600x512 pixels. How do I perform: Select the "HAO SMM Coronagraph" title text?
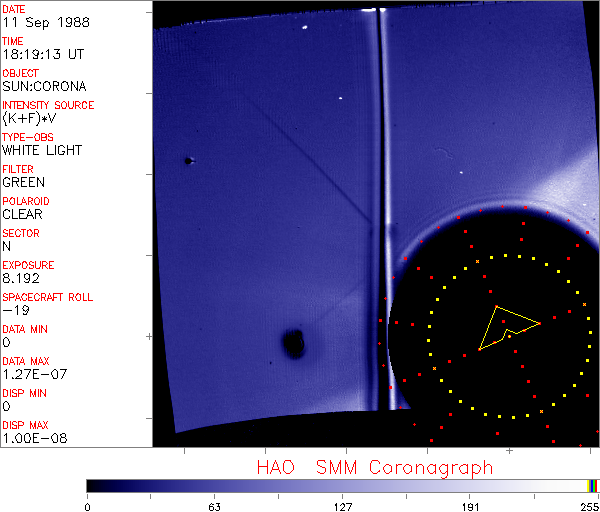coord(374,467)
